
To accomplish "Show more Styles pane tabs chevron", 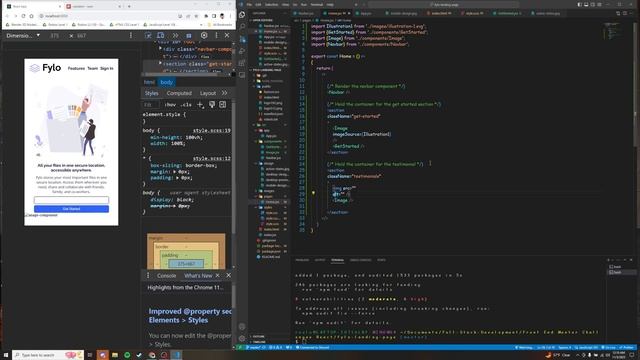I will [x=224, y=93].
